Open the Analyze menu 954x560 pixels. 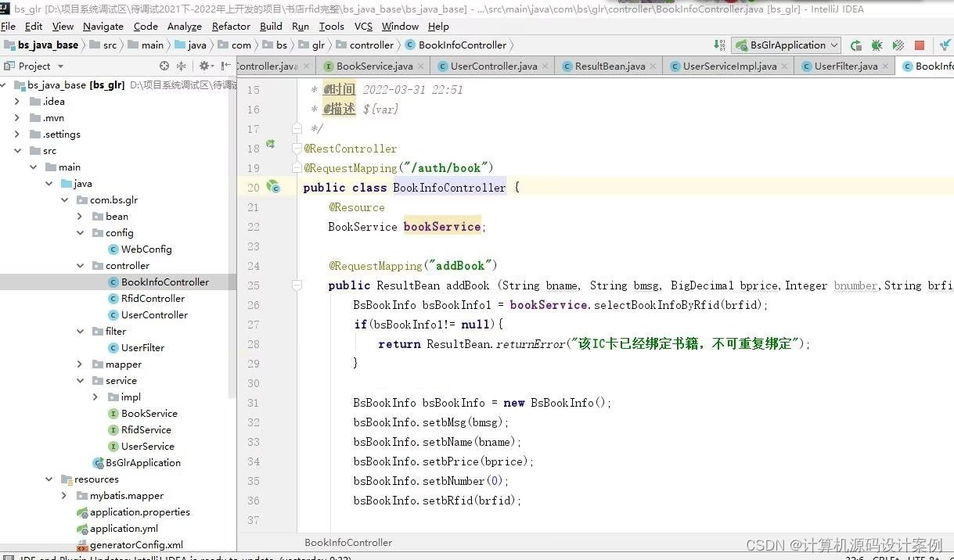(x=185, y=26)
